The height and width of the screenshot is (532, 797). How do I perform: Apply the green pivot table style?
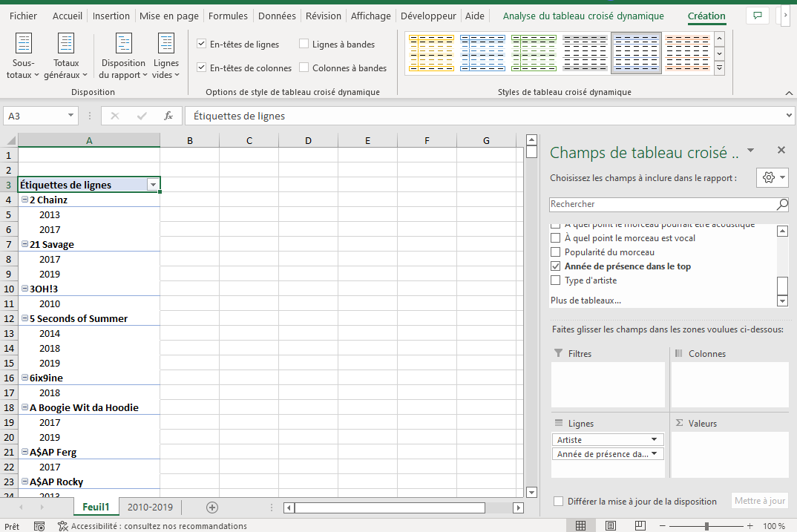(x=534, y=53)
